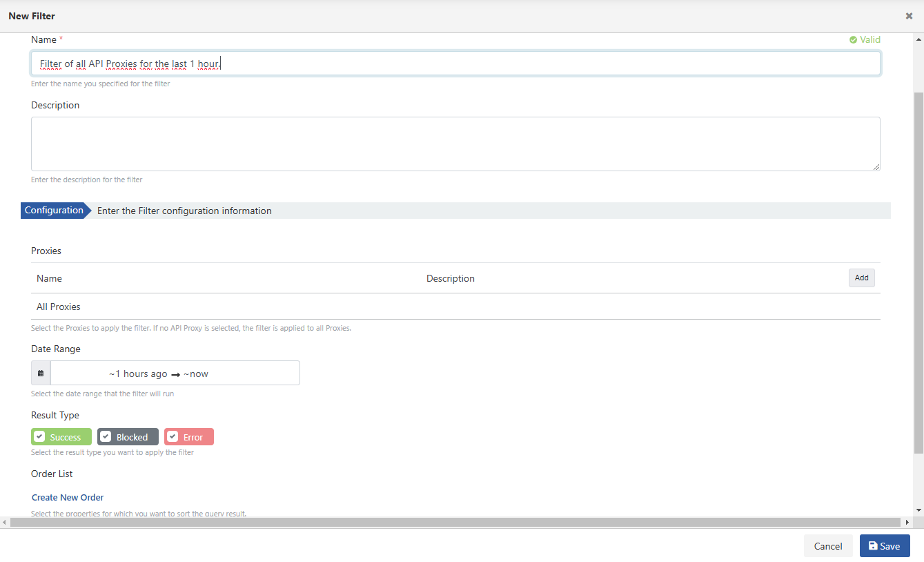
Task: Toggle the Error result type checkbox
Action: tap(173, 437)
